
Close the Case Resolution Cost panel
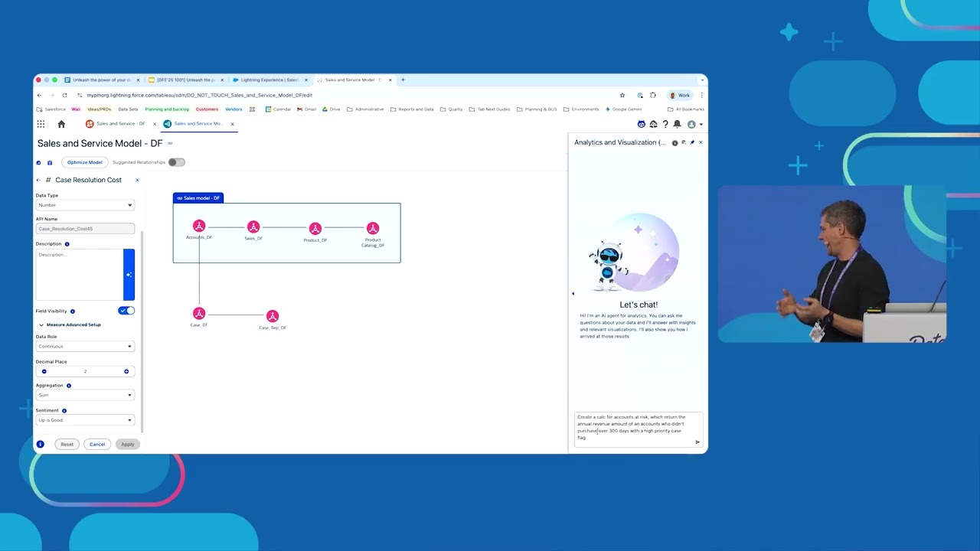tap(137, 180)
